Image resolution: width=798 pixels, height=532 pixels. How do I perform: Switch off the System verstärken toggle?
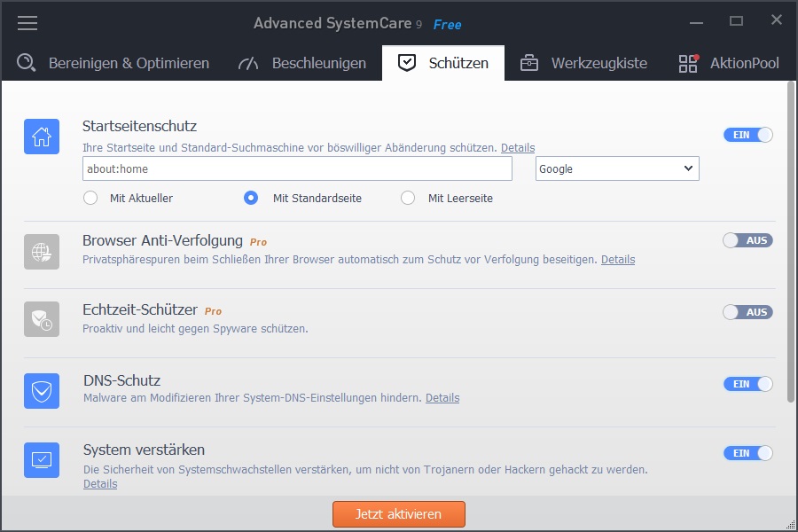pos(747,453)
